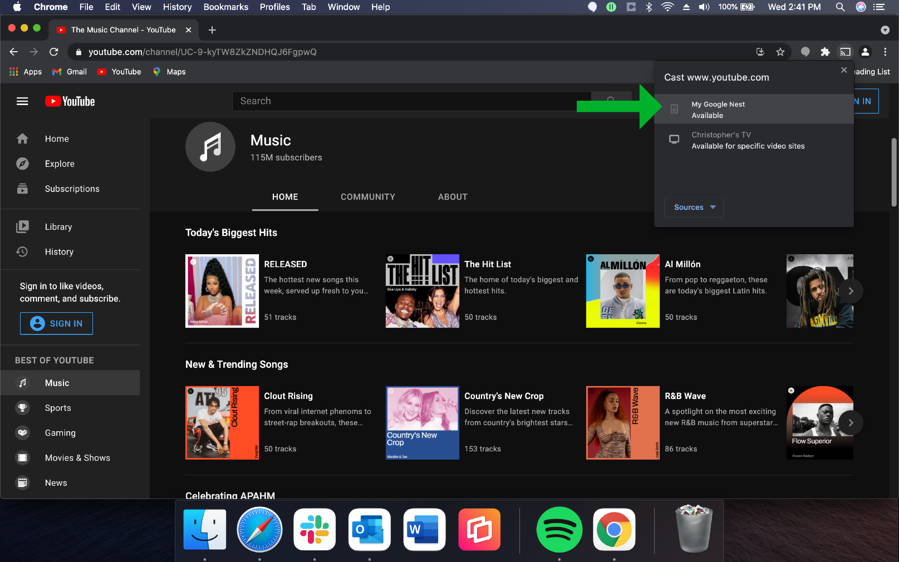The height and width of the screenshot is (562, 899).
Task: Click the '115M subscribers' text
Action: tap(286, 158)
